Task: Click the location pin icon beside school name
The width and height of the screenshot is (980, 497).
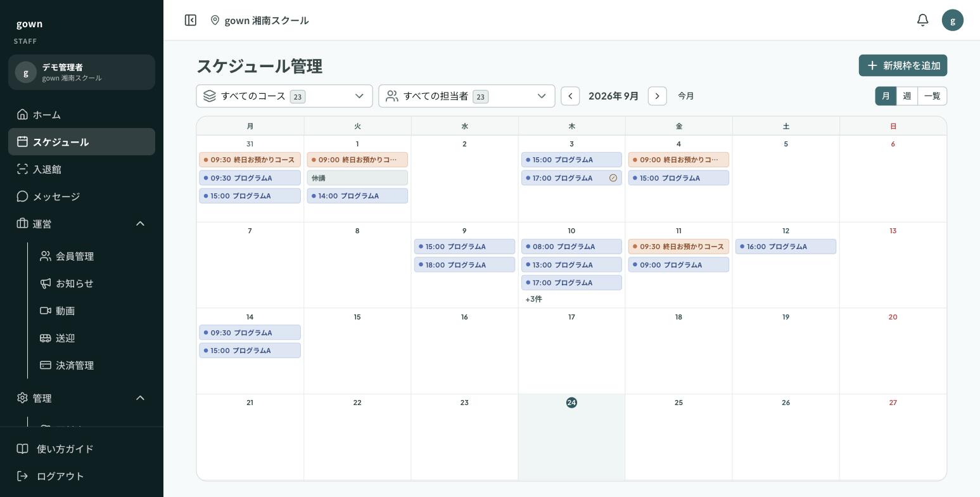Action: point(215,20)
